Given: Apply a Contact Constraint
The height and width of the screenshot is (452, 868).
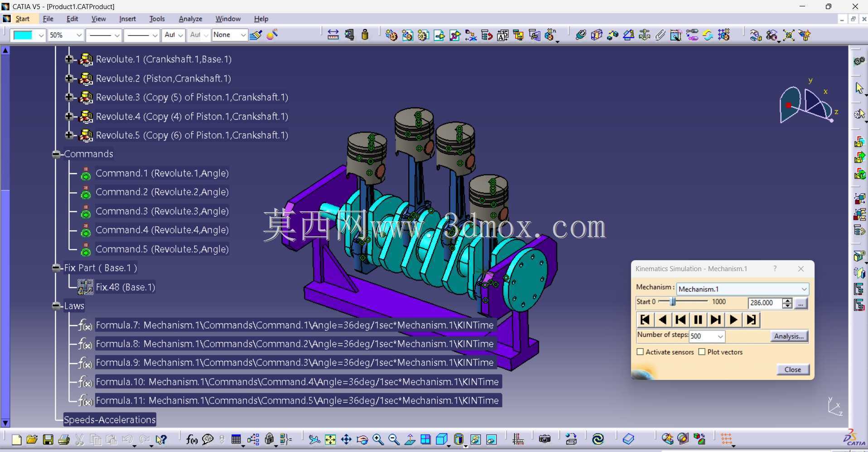Looking at the screenshot, I should (597, 35).
